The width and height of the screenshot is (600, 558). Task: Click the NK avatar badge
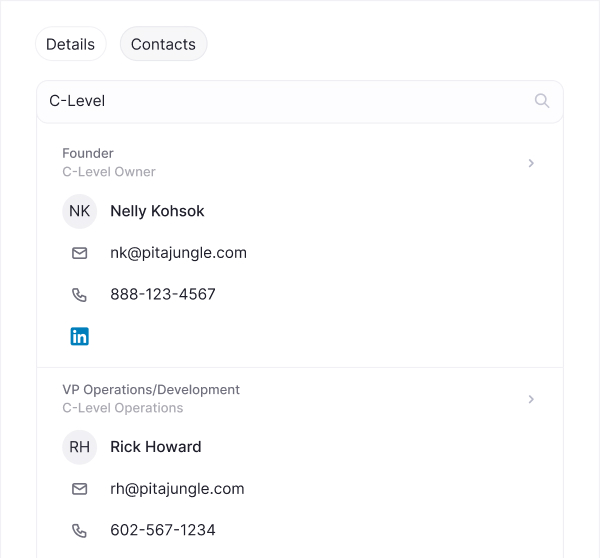79,211
